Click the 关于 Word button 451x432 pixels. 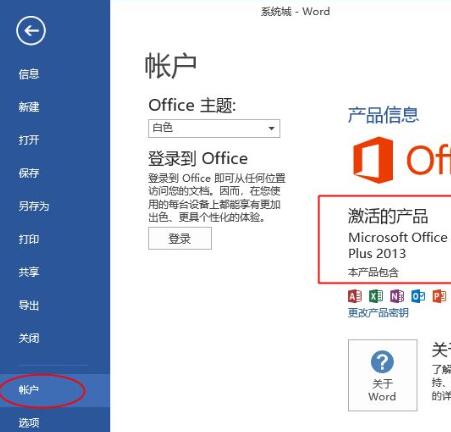(x=383, y=375)
